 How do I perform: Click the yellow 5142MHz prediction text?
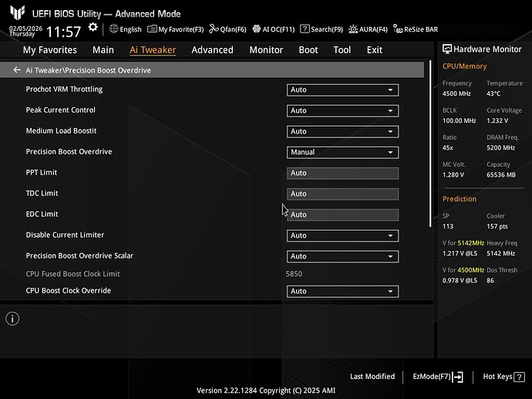coord(470,243)
